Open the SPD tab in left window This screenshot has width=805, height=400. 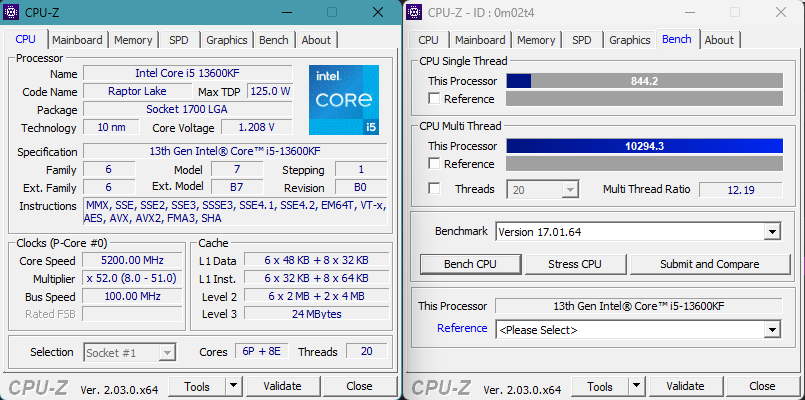click(x=179, y=40)
